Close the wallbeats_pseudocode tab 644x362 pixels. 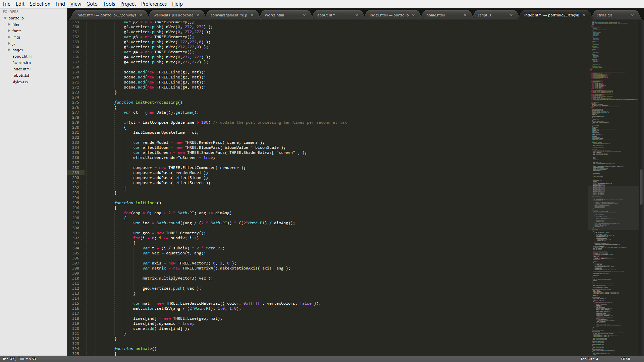point(198,15)
